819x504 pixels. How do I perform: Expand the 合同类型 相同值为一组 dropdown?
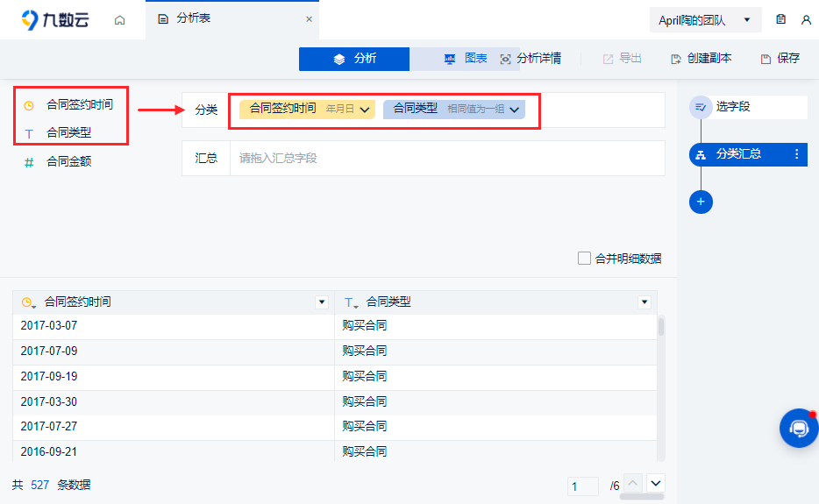tap(514, 110)
